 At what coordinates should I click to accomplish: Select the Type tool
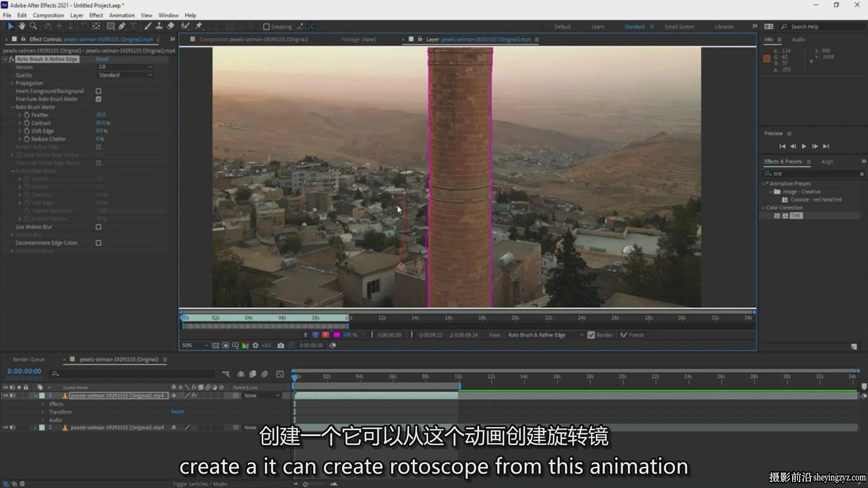(x=133, y=26)
